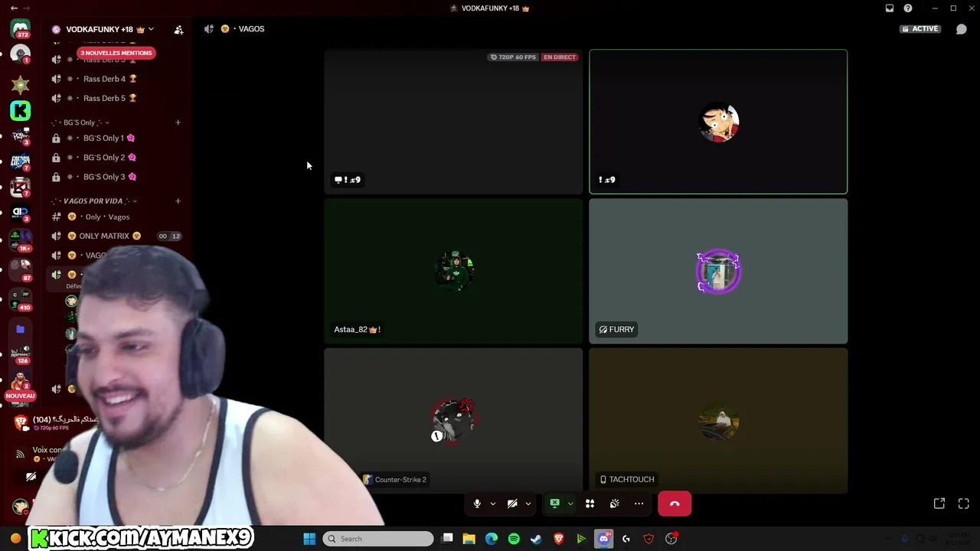This screenshot has height=551, width=980.
Task: Open the Windows Start menu
Action: [309, 539]
